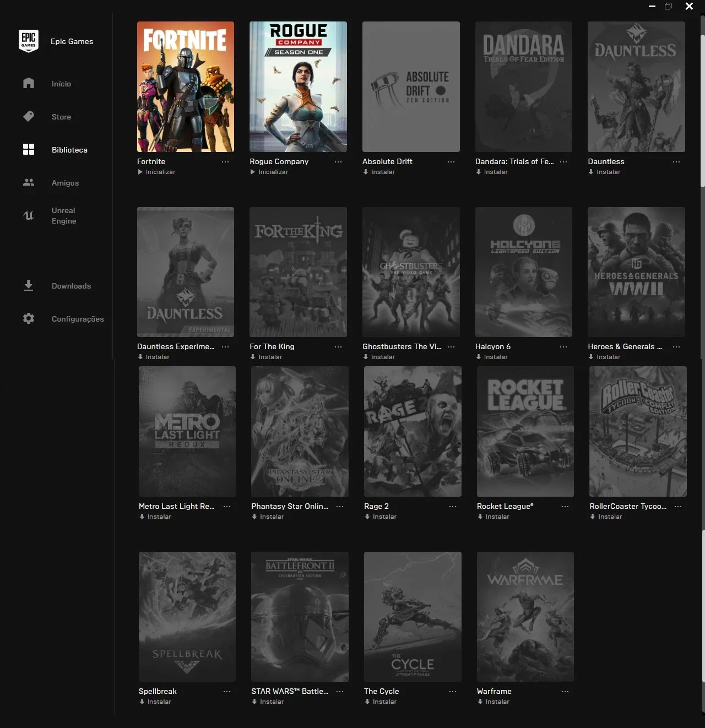Click Instalar under STAR WARS Battlefront
Image resolution: width=705 pixels, height=728 pixels.
pyautogui.click(x=272, y=702)
